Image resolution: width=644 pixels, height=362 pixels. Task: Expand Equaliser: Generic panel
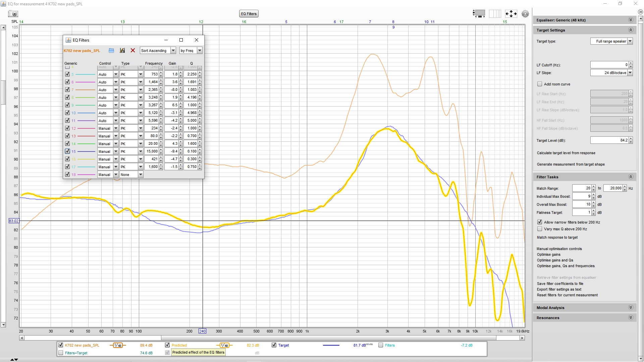tap(631, 20)
